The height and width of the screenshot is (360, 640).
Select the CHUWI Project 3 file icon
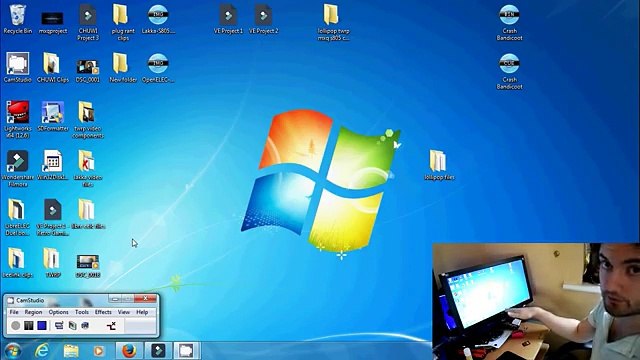click(x=88, y=22)
